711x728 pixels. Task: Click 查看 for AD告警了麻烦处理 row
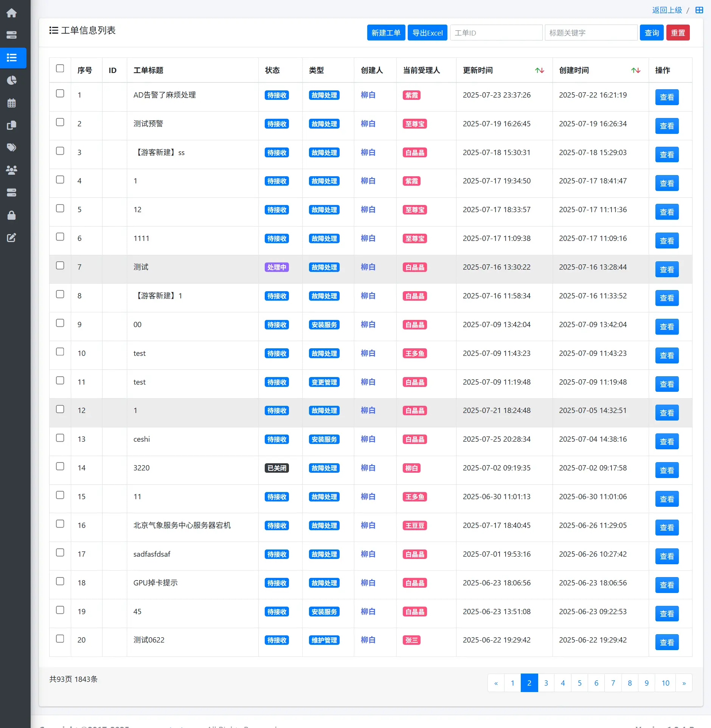click(667, 97)
